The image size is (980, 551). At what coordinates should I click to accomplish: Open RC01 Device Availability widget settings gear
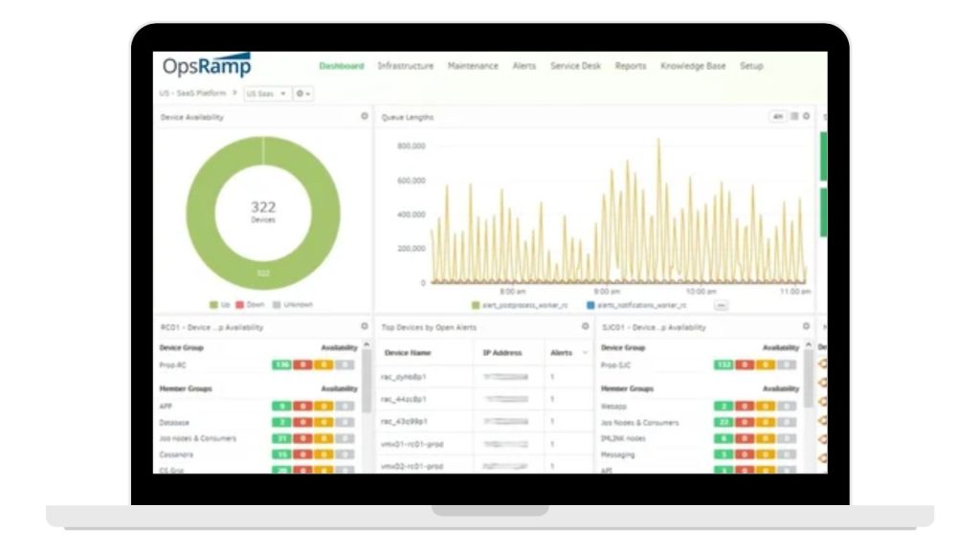(364, 326)
